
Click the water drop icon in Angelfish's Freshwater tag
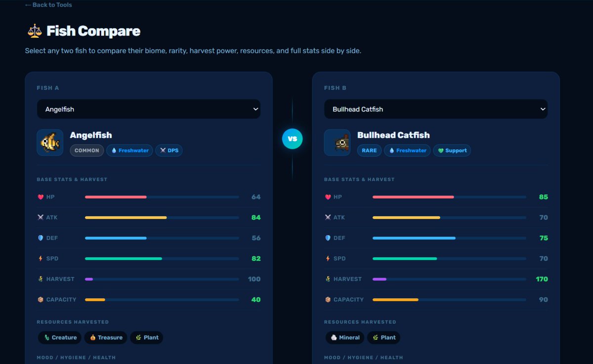pyautogui.click(x=114, y=151)
